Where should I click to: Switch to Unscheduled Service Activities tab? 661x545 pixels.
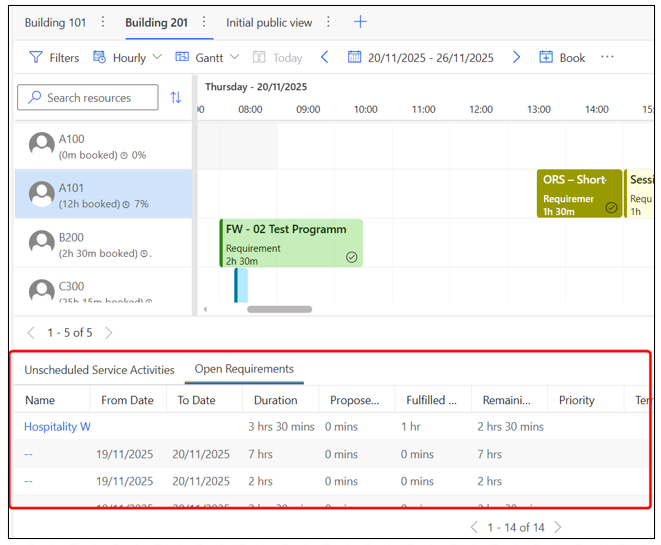click(99, 370)
